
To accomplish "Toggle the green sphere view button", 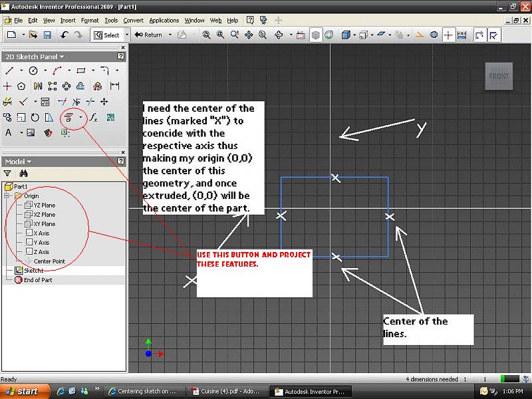I will (x=329, y=35).
